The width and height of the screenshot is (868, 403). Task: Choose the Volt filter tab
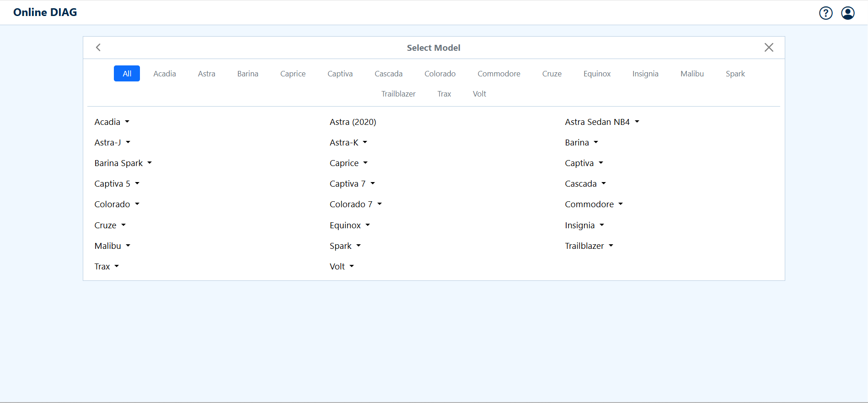tap(479, 94)
